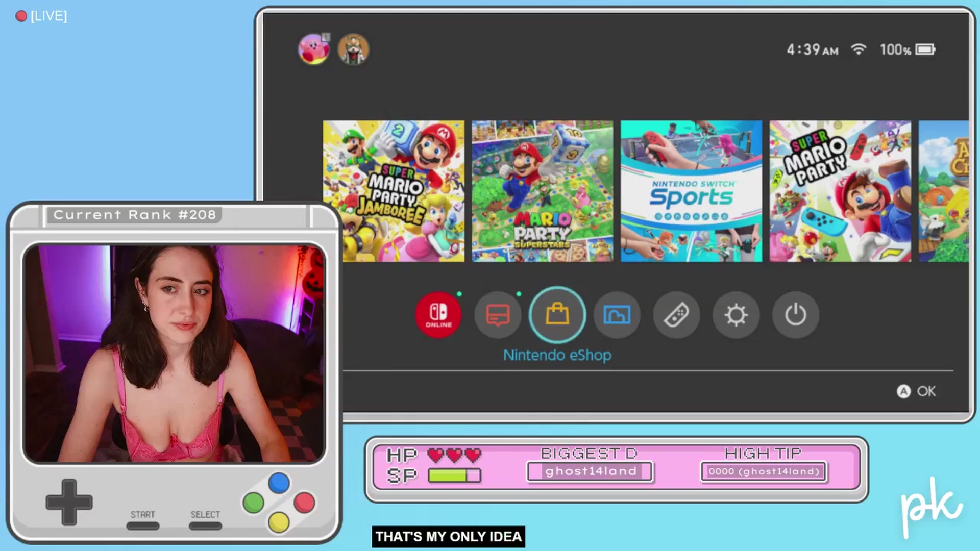Launch Super Mario Party Jamboree tile

pos(394,191)
